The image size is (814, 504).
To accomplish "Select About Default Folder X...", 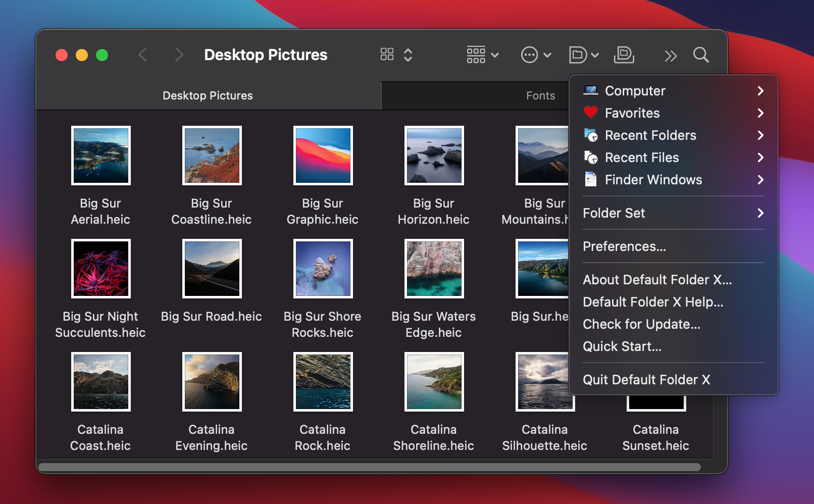I will click(674, 280).
